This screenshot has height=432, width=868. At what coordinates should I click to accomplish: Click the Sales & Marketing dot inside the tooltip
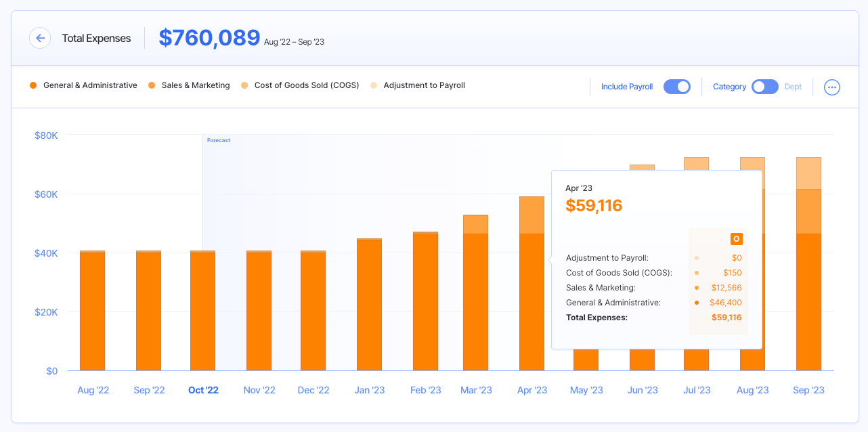[697, 287]
